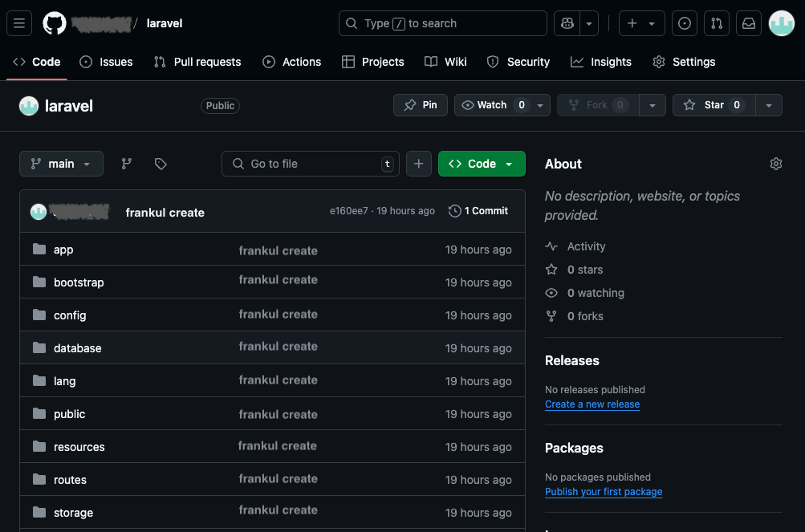
Task: Click Publish your first package
Action: (x=604, y=491)
